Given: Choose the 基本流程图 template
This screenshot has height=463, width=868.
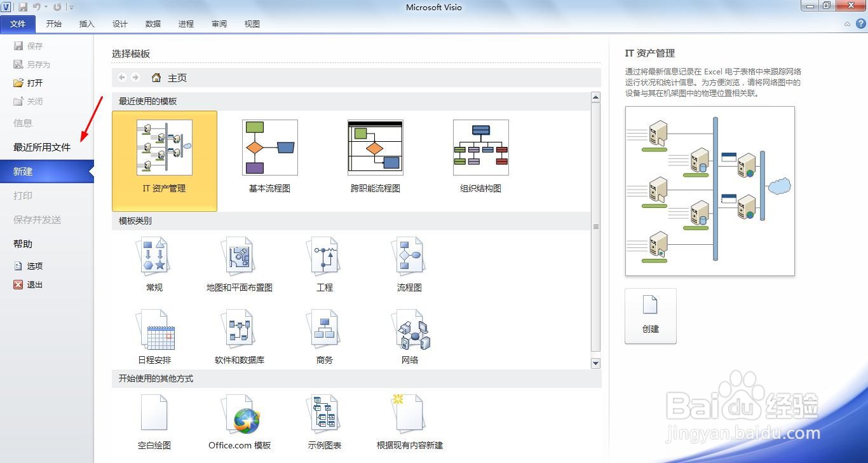Looking at the screenshot, I should 269,156.
